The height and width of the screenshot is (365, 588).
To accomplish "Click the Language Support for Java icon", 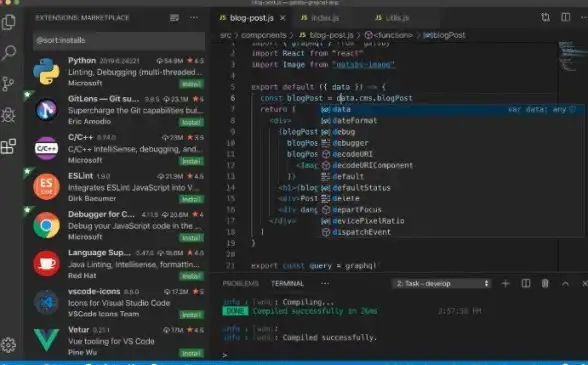I will pyautogui.click(x=46, y=264).
